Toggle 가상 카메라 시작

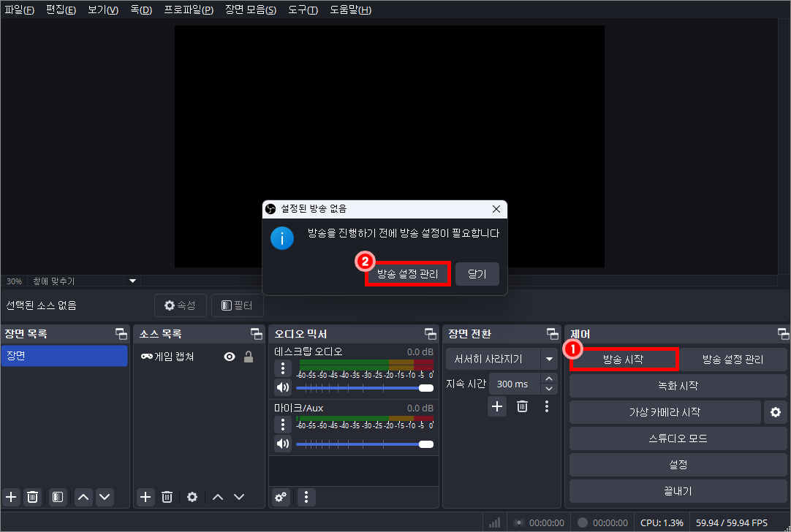tap(665, 412)
